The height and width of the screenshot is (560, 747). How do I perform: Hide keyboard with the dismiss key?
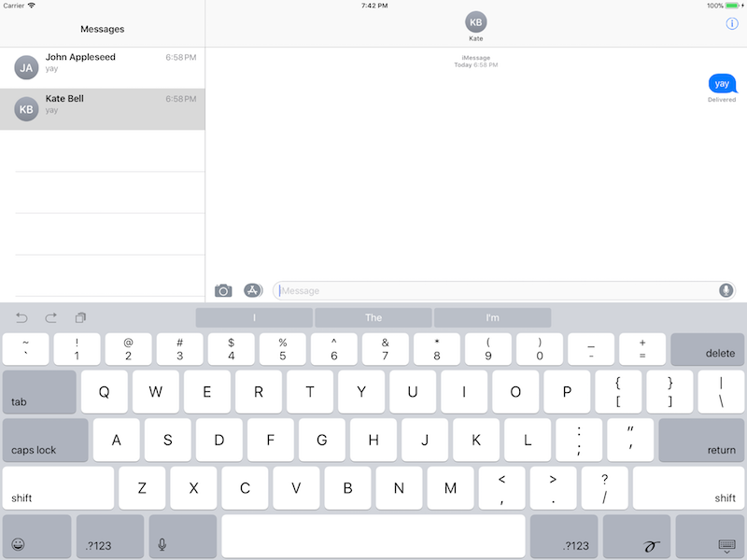[710, 536]
